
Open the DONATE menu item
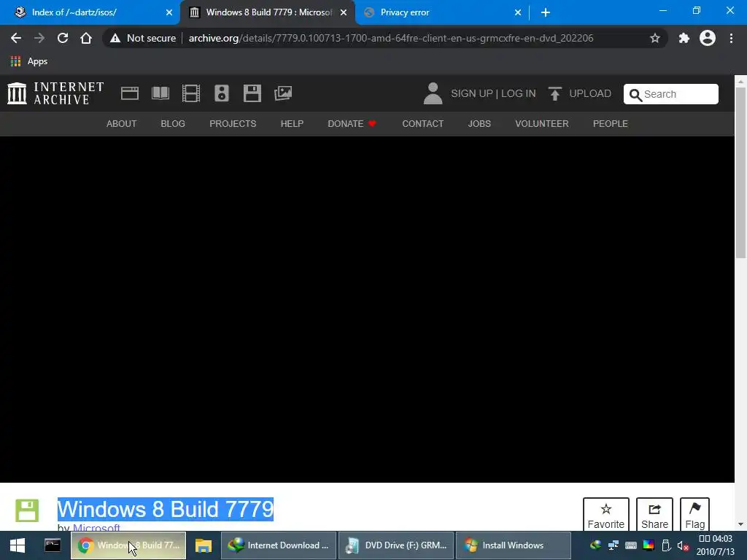point(352,124)
